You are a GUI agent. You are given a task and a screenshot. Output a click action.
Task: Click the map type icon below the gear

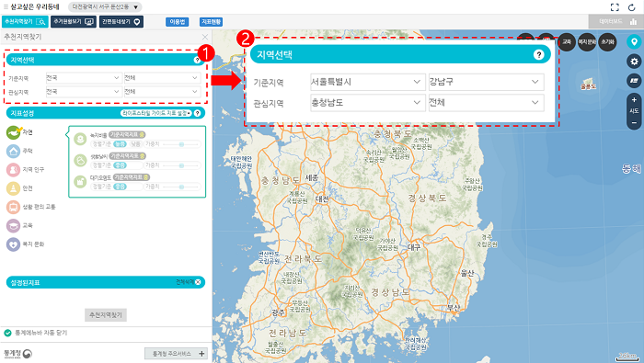(x=634, y=81)
